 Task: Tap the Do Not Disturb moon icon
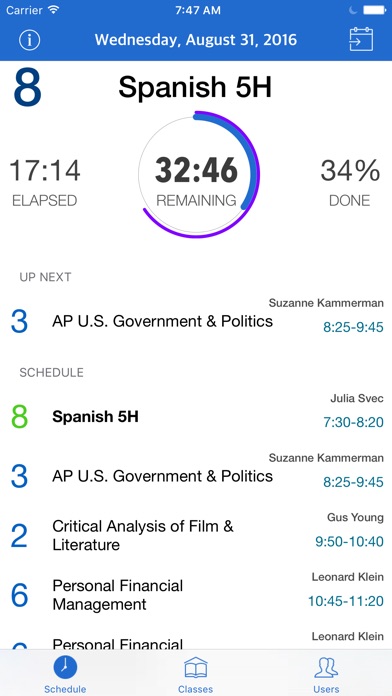point(352,10)
